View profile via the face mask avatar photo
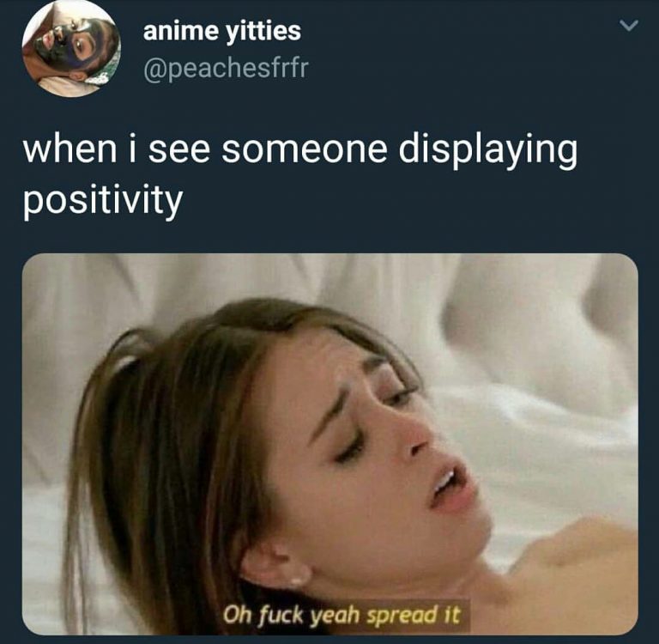659x644 pixels. pos(71,48)
